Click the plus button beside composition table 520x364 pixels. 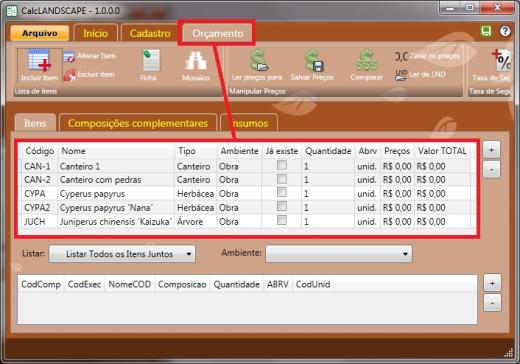pos(492,283)
